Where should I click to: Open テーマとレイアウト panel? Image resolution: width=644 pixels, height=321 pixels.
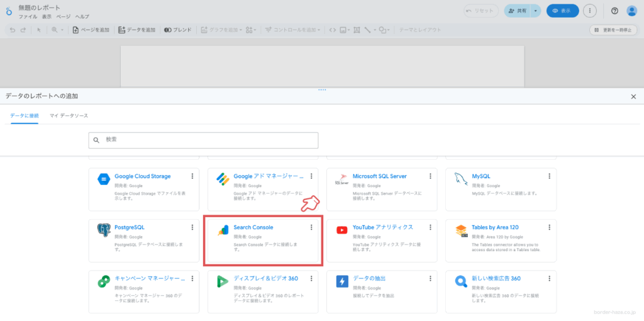(x=421, y=30)
